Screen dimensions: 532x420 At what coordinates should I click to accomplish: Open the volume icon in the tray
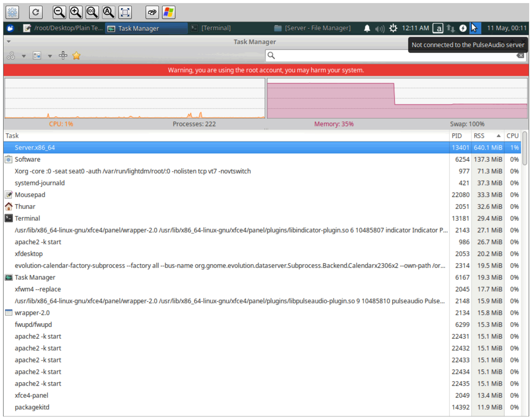click(x=379, y=28)
